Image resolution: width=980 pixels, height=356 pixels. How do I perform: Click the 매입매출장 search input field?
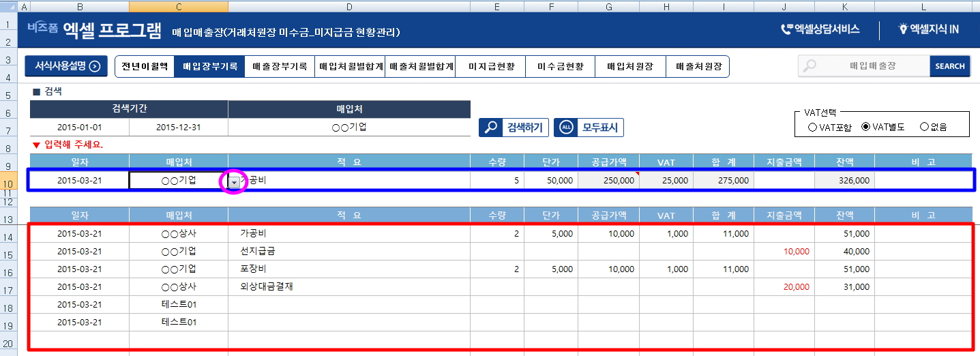(x=873, y=66)
